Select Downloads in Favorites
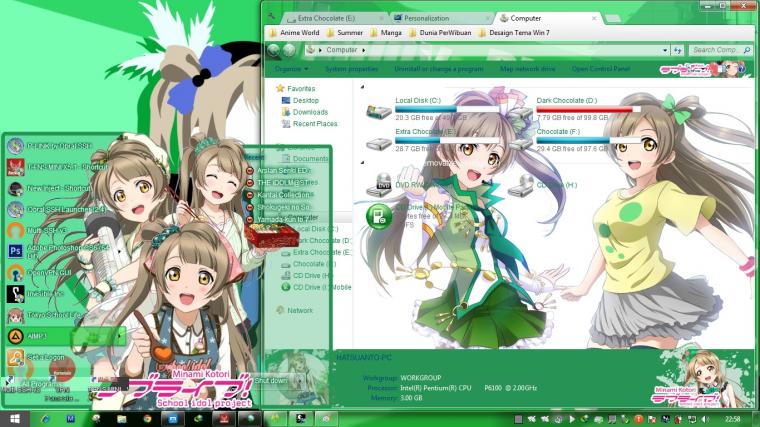 pos(310,112)
